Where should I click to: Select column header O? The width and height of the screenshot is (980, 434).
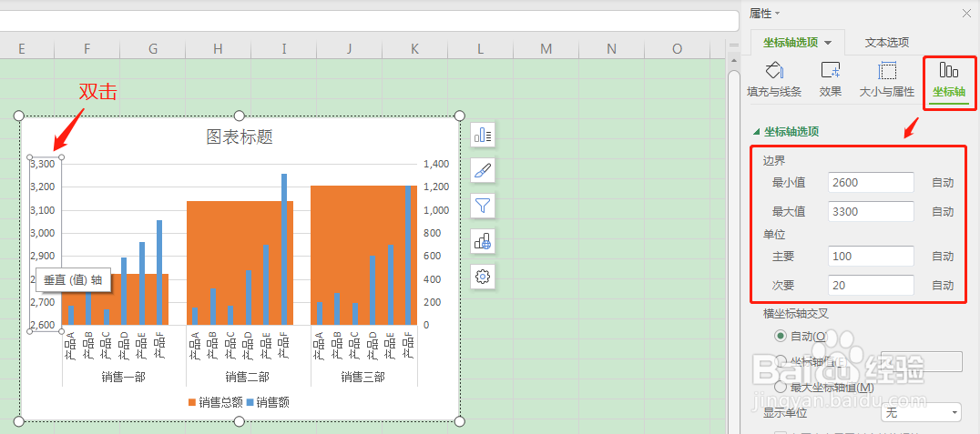[x=678, y=49]
